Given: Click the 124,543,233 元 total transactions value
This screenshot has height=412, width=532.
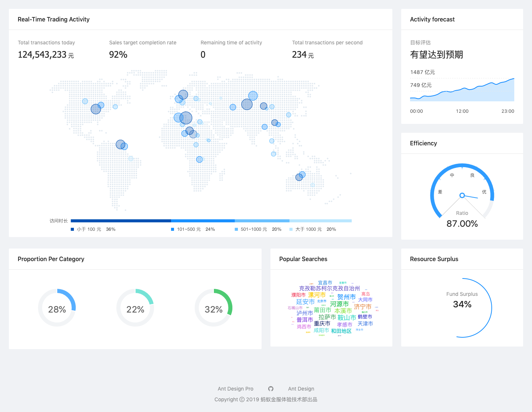Looking at the screenshot, I should point(46,55).
